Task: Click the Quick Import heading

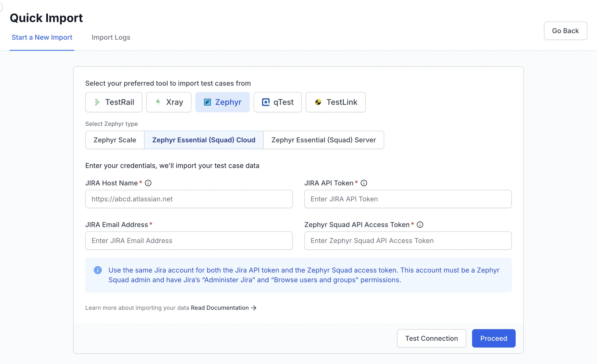Action: click(46, 18)
